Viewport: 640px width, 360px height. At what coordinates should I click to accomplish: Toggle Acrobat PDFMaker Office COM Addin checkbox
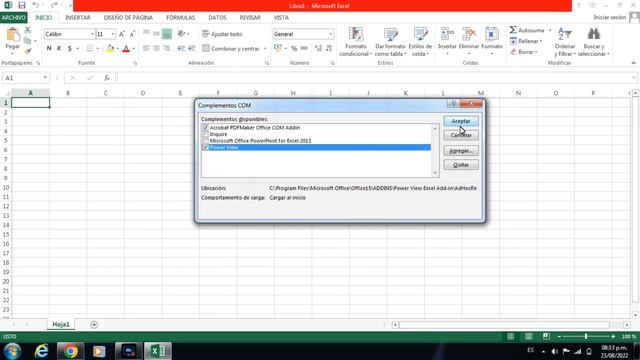pos(205,128)
